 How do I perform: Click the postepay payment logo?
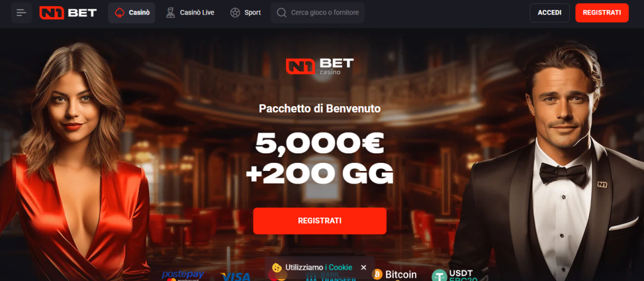pyautogui.click(x=183, y=276)
